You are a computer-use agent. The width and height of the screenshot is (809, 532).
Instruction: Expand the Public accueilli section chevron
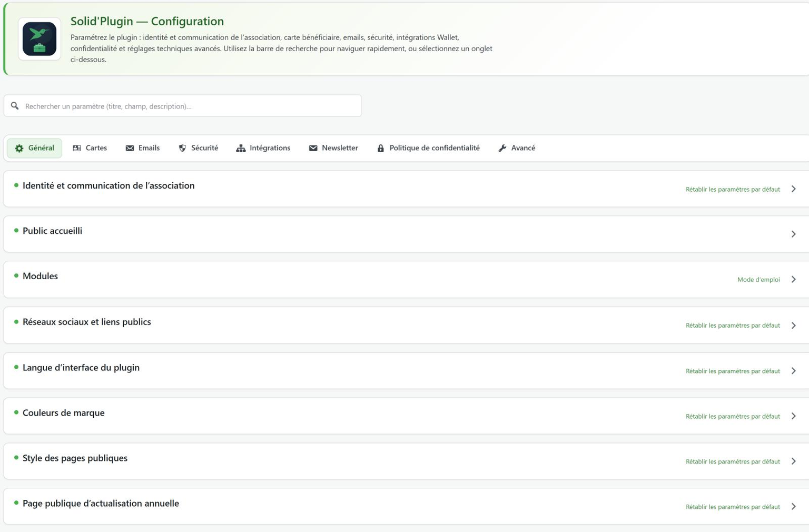(793, 234)
